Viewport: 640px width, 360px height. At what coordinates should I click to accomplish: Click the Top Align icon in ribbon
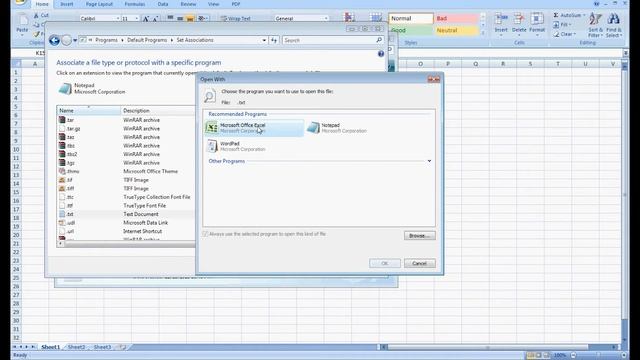pyautogui.click(x=170, y=18)
